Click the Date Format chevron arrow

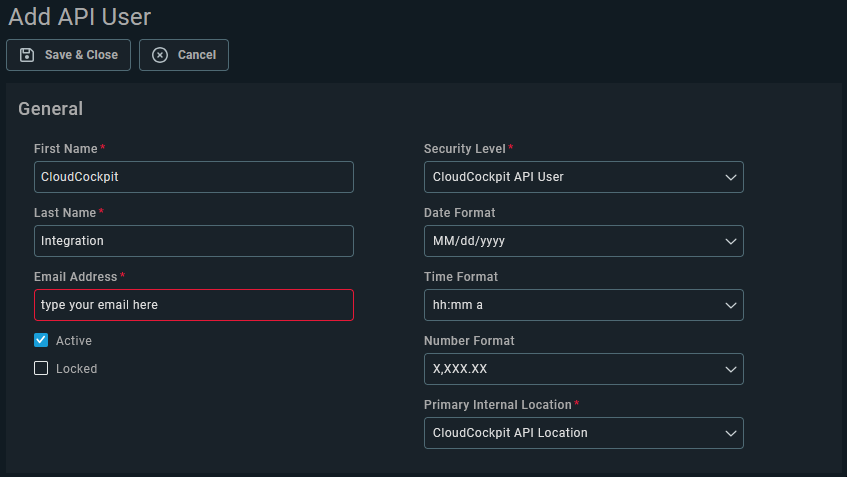731,241
